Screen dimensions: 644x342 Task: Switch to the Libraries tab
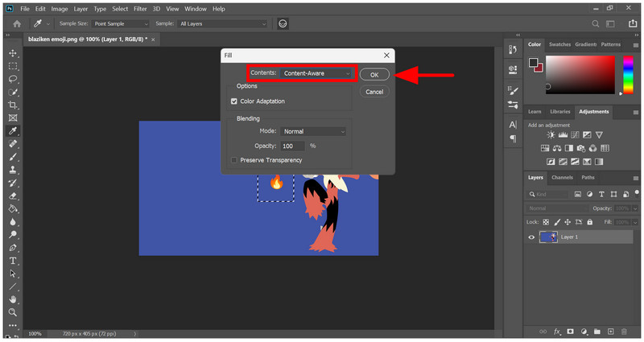[560, 112]
